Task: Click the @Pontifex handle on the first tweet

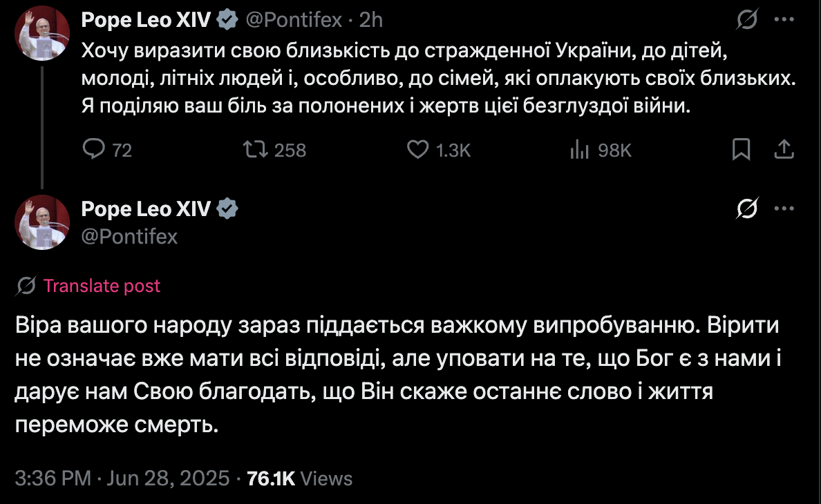Action: [294, 21]
